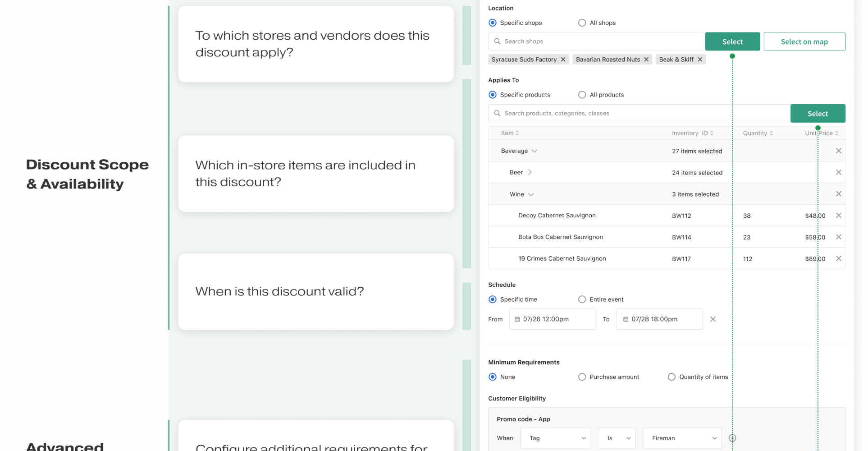
Task: Clear the schedule date range
Action: click(x=713, y=319)
